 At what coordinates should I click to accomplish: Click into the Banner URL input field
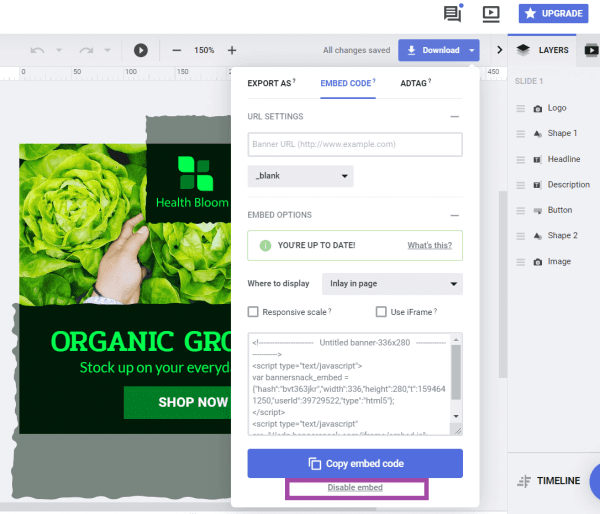pyautogui.click(x=355, y=145)
